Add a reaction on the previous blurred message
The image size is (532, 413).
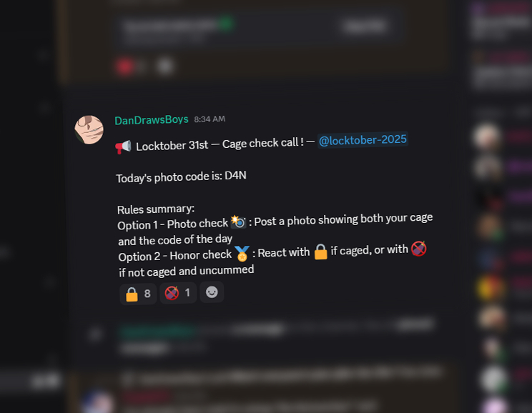pyautogui.click(x=165, y=66)
